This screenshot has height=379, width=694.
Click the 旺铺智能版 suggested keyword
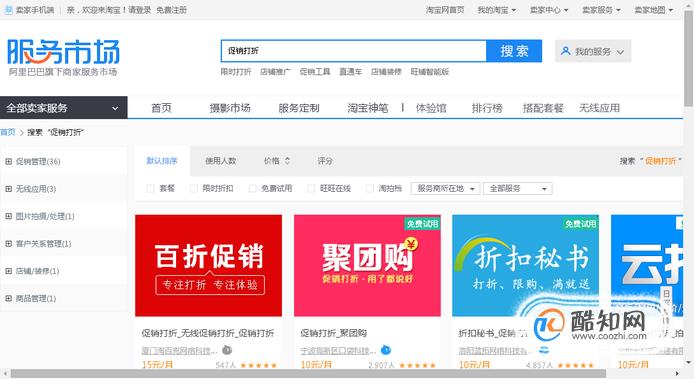(429, 71)
